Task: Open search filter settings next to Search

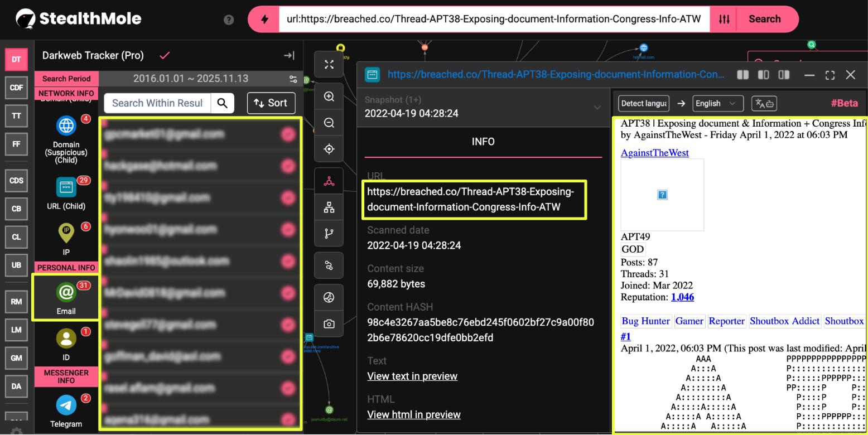Action: click(x=724, y=19)
